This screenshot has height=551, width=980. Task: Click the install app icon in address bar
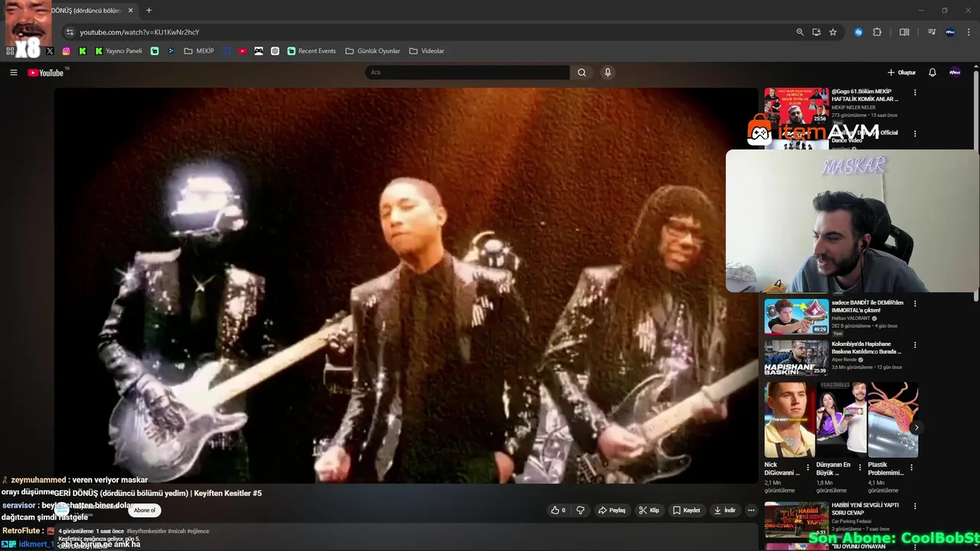[816, 32]
